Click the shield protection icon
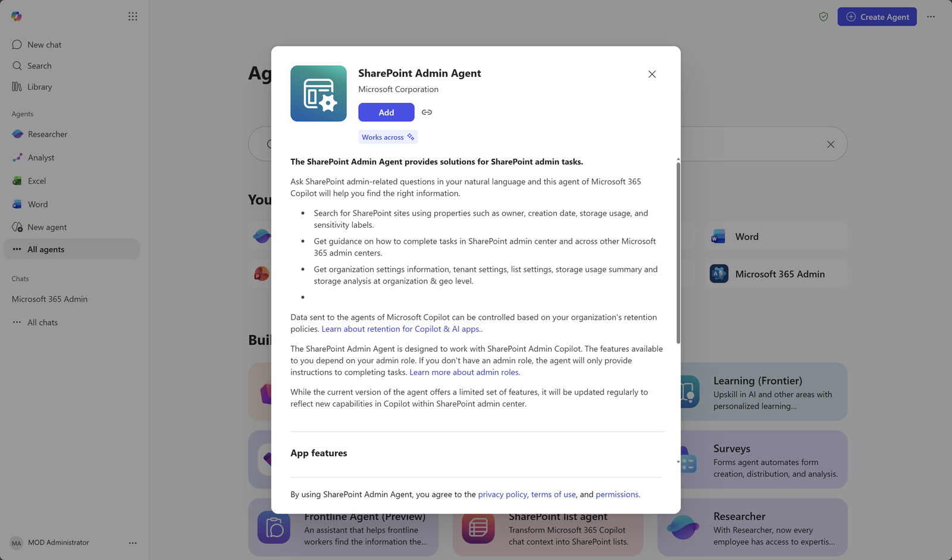This screenshot has width=952, height=560. [x=823, y=17]
